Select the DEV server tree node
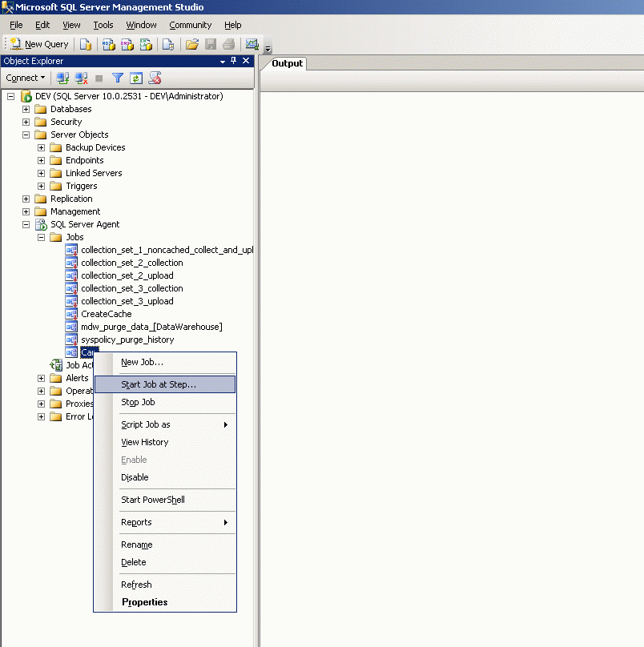Screen dimensions: 644x647 129,96
